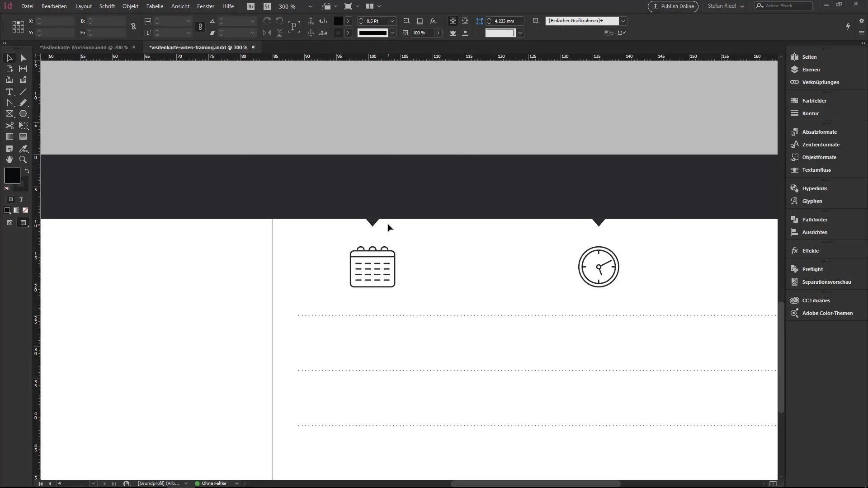This screenshot has height=488, width=868.
Task: Open the stroke weight 0,5 Pt dropdown
Action: click(392, 21)
